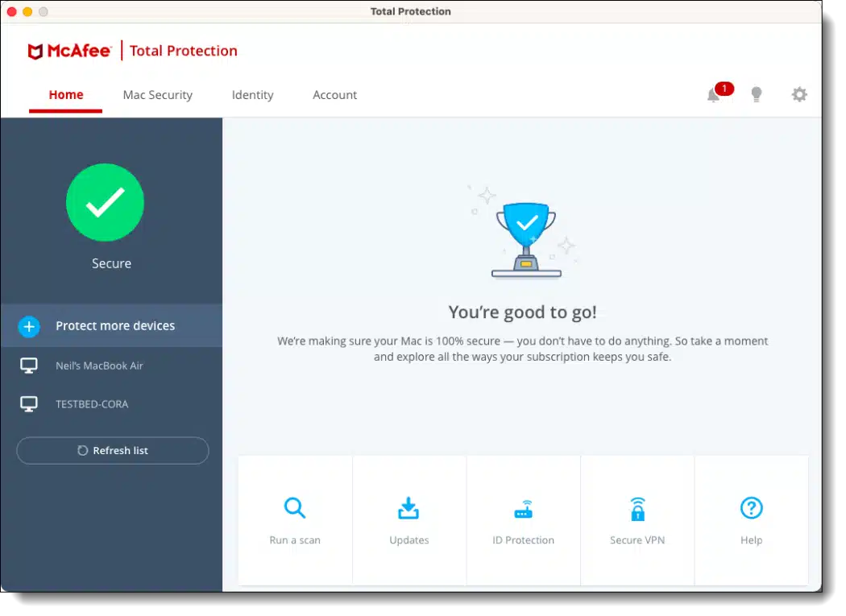The height and width of the screenshot is (616, 846).
Task: Click the monitor icon for TESTBED-CORA
Action: coord(28,404)
